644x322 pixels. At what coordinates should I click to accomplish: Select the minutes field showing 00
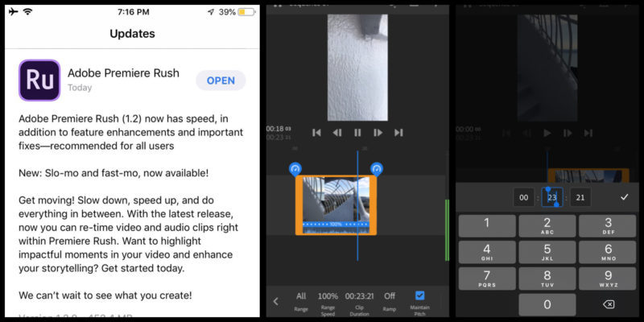coord(524,197)
